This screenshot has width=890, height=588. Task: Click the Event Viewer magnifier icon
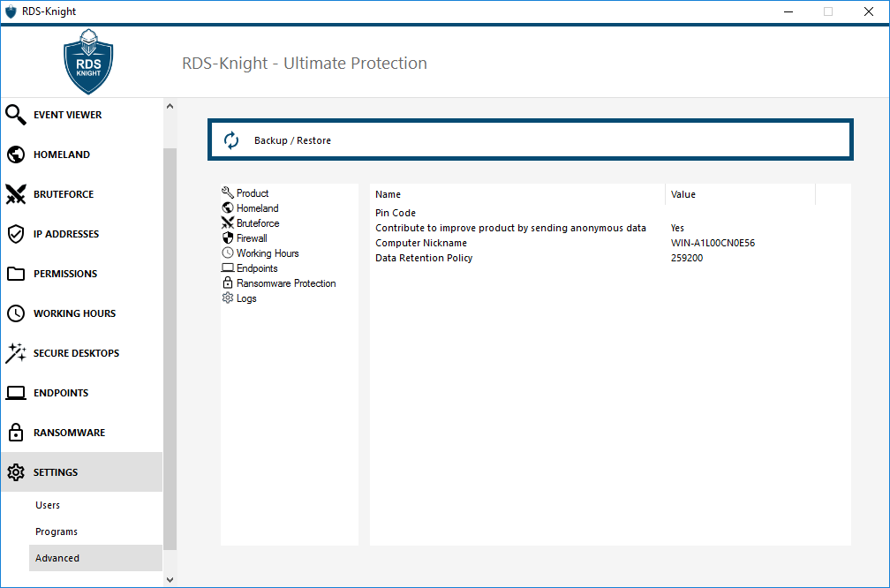coord(16,115)
